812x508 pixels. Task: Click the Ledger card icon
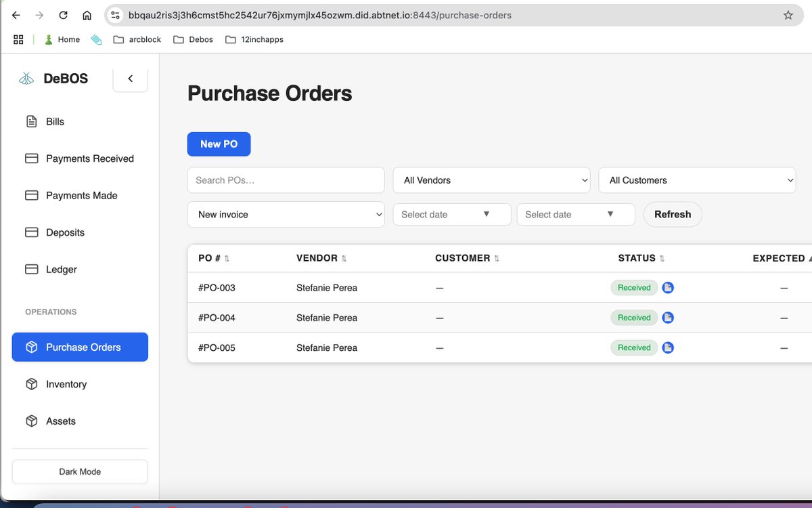click(31, 269)
